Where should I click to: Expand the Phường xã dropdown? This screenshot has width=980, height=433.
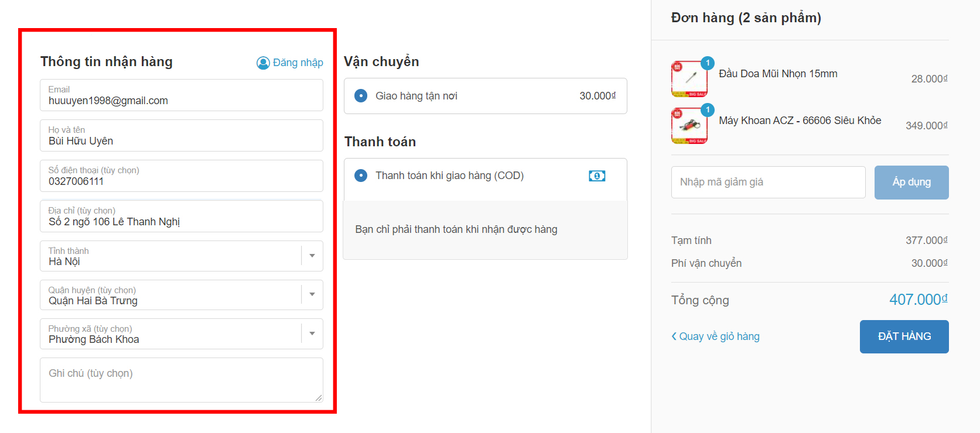click(312, 334)
